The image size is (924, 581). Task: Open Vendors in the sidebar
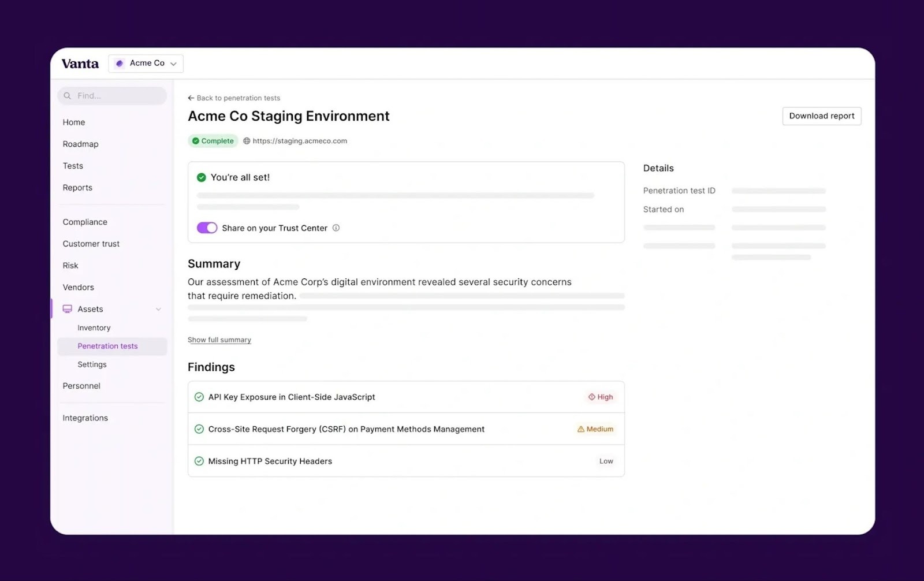click(78, 288)
